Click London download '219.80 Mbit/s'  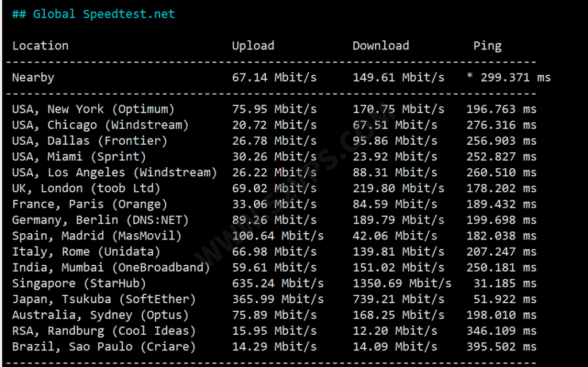coord(399,188)
